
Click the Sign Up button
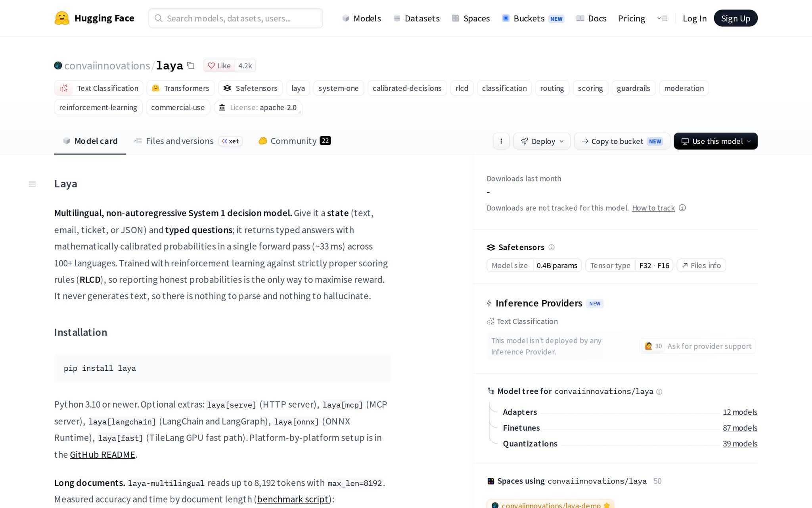click(x=735, y=18)
